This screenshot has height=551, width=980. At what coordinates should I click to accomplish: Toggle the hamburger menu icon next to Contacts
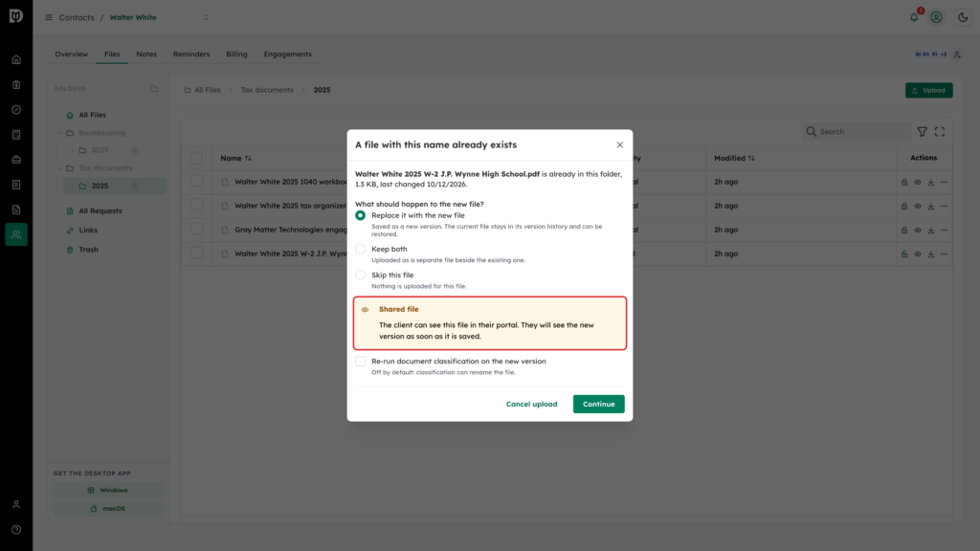tap(49, 17)
